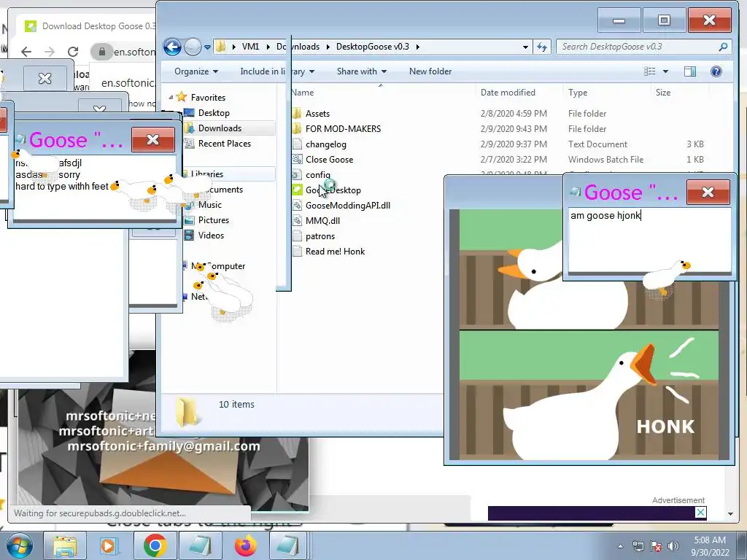Close the advertisement with the X icon
Viewport: 747px width, 560px height.
point(700,513)
